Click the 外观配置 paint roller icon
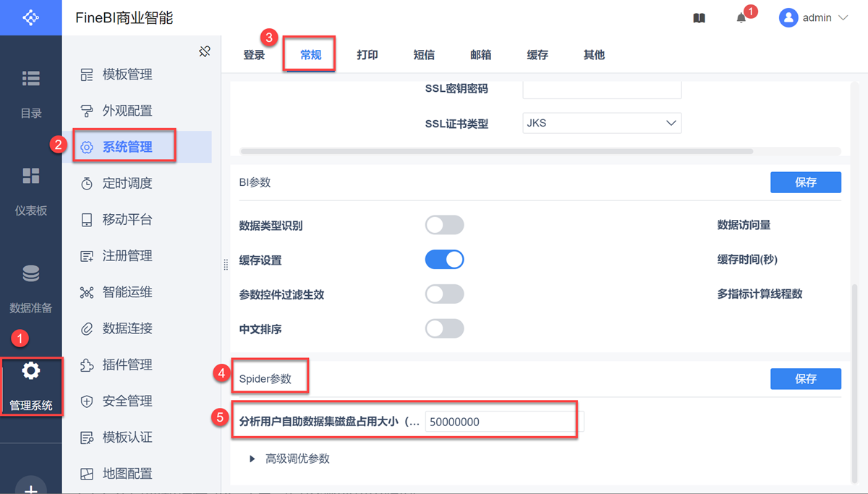 (87, 111)
